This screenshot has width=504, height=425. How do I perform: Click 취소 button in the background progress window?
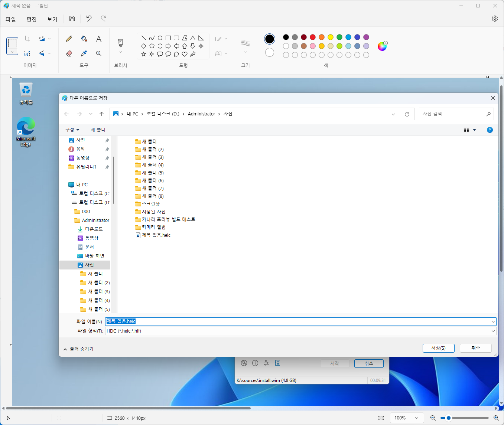tap(369, 363)
